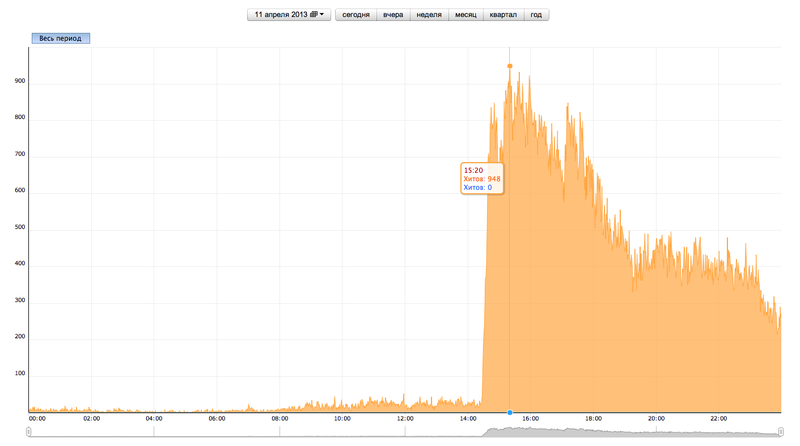Viewport: 800px width, 446px height.
Task: Open the date picker showing 11 апреля 2013
Action: click(289, 15)
